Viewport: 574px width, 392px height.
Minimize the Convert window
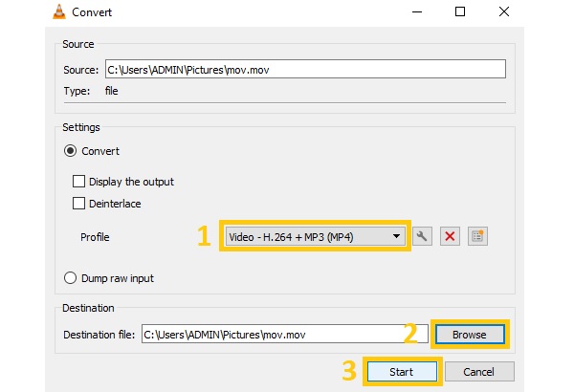(417, 12)
